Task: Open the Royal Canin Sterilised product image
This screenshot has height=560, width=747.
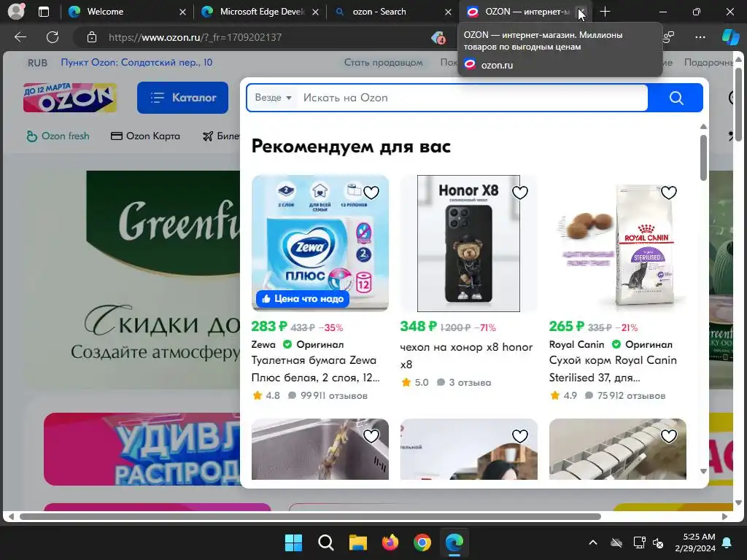Action: coord(618,244)
